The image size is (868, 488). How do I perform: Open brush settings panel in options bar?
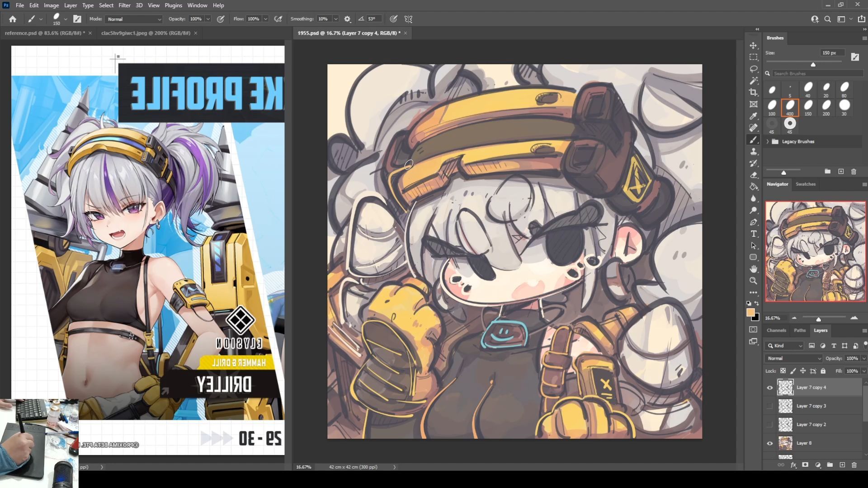pos(77,19)
